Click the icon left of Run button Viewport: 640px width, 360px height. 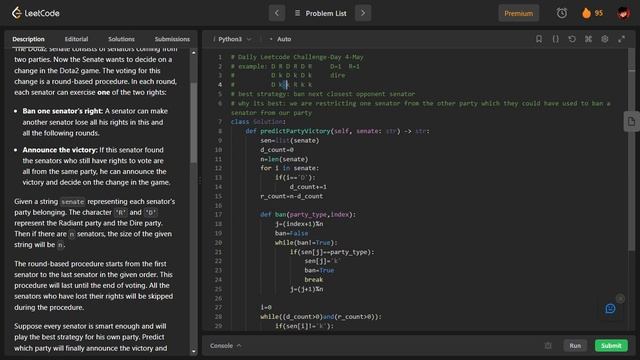pos(548,346)
